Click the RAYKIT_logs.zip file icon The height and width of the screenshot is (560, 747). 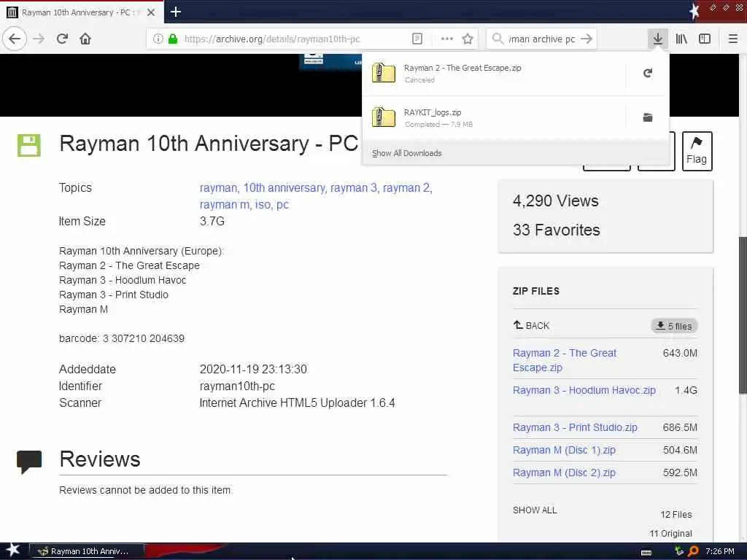tap(384, 117)
